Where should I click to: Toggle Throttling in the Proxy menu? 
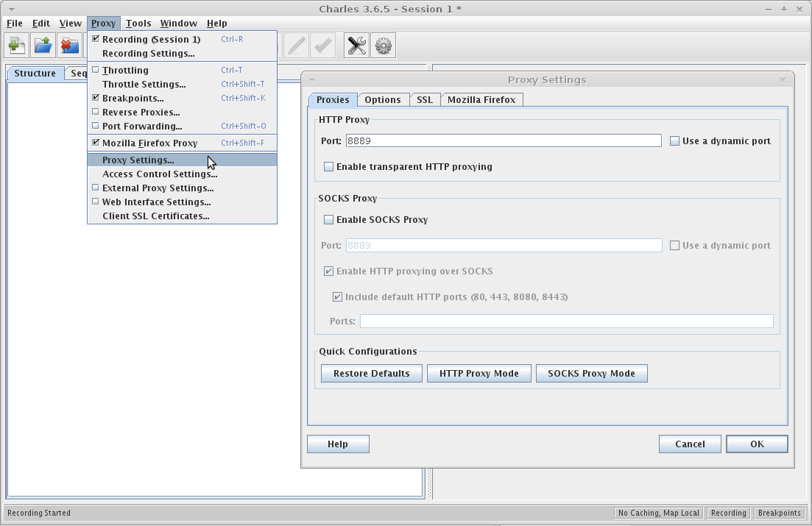122,70
